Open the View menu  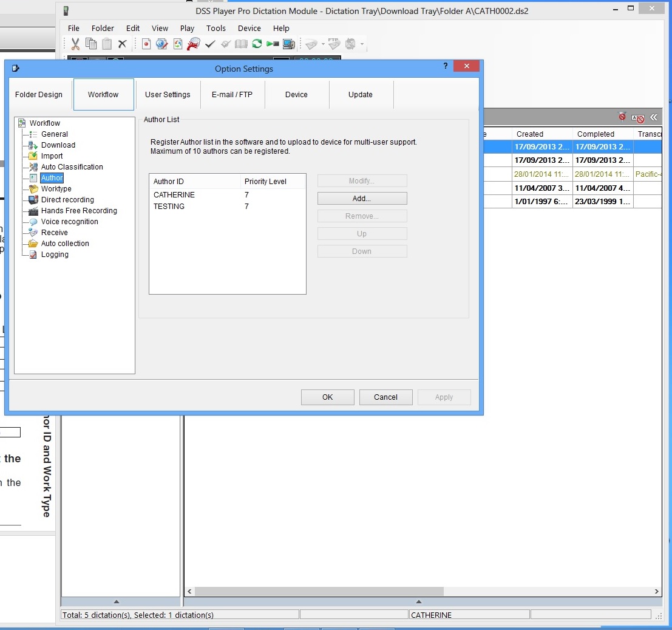pos(160,29)
